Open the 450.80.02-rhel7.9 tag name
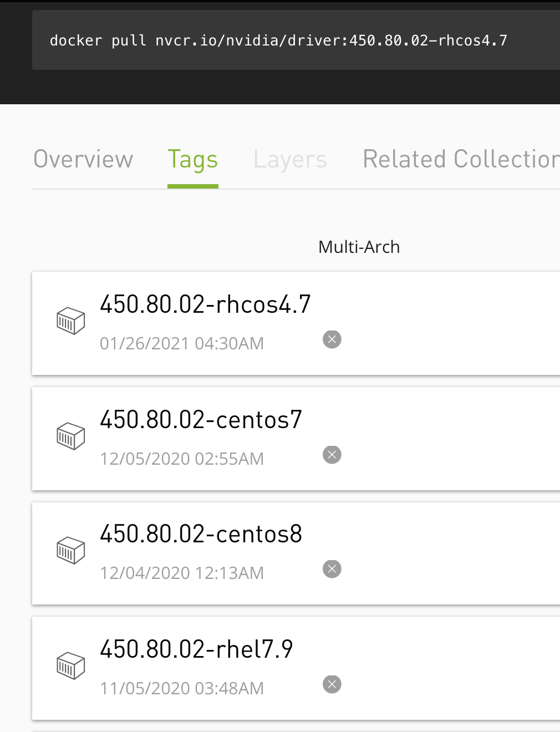The image size is (560, 732). [x=196, y=649]
